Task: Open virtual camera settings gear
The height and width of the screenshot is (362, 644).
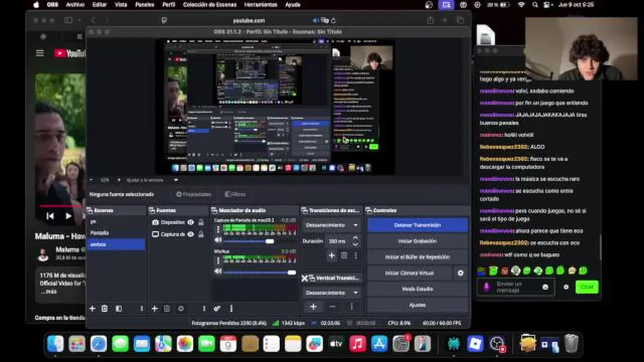Action: [460, 273]
